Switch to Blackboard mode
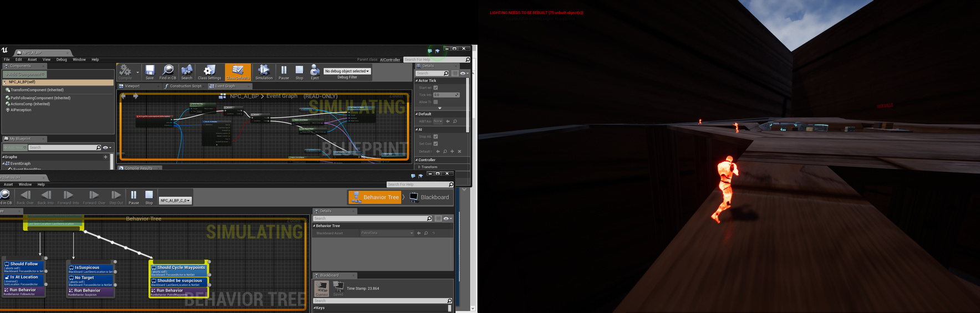This screenshot has width=980, height=313. 429,197
